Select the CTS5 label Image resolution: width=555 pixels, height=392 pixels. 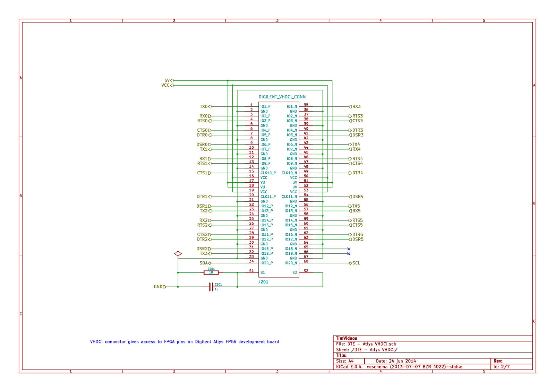tap(356, 225)
